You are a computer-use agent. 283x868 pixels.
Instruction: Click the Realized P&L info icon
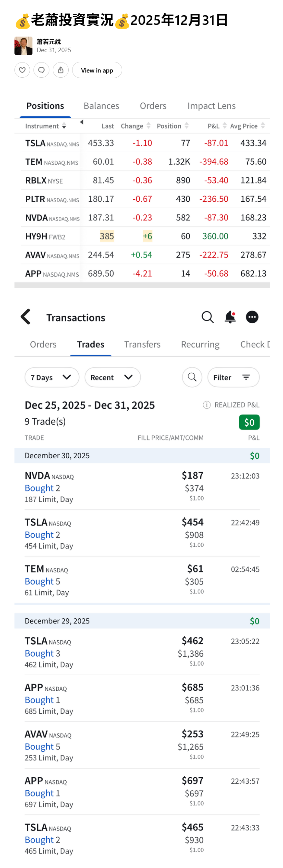206,405
